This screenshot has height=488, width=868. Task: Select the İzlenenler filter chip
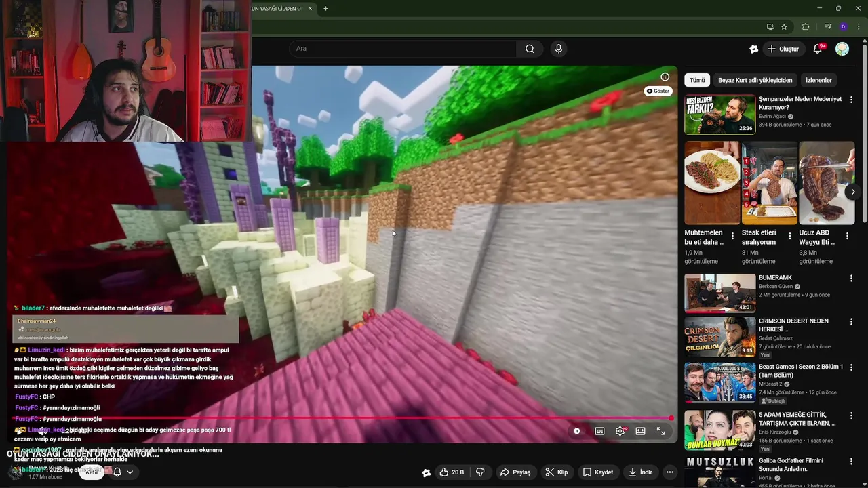(x=818, y=80)
